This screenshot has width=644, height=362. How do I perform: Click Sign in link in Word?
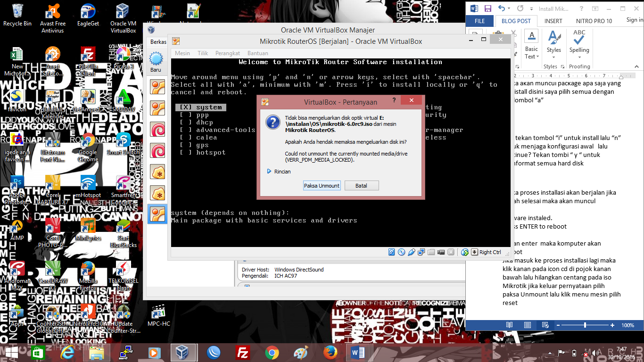[635, 20]
